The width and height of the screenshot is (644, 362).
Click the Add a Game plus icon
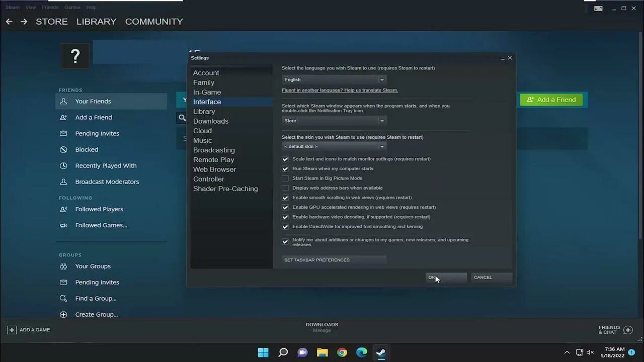pos(12,330)
